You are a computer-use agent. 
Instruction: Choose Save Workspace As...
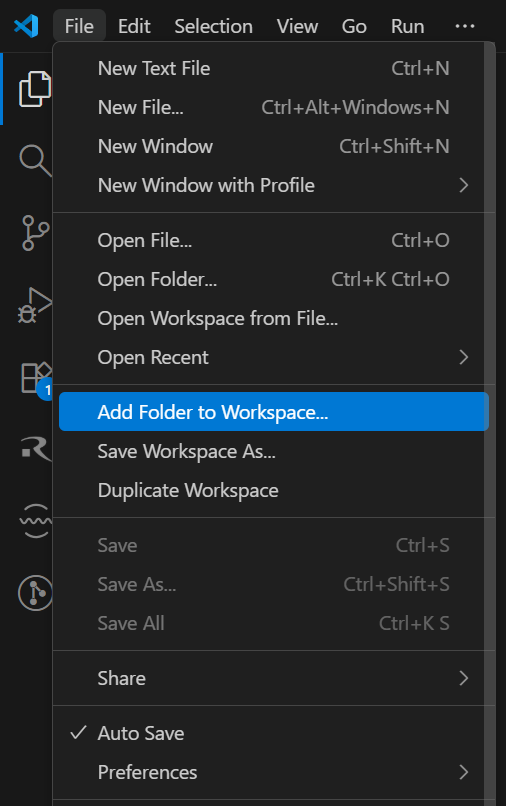tap(274, 451)
